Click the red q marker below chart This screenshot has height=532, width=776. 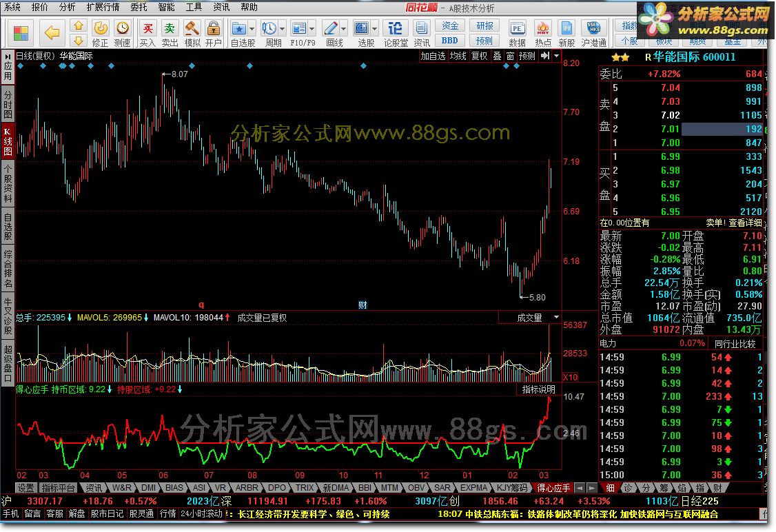tap(201, 305)
